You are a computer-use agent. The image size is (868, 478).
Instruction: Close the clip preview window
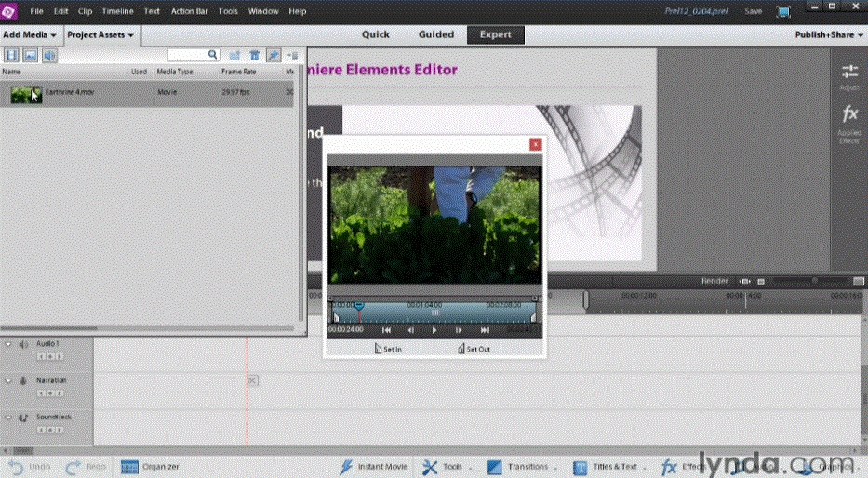[535, 144]
